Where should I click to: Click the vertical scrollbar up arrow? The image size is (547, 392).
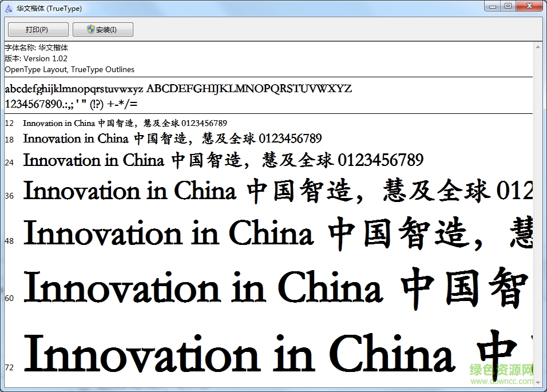point(538,47)
